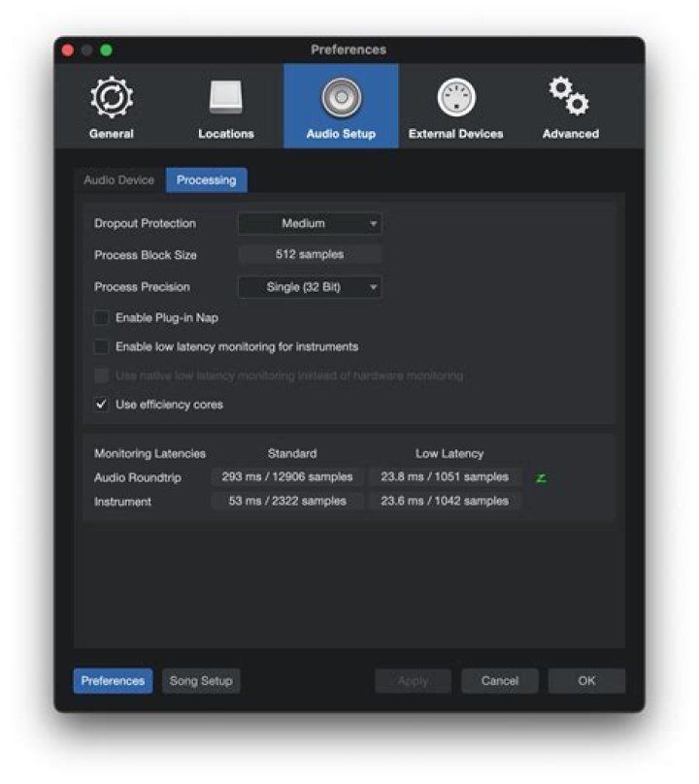Screen dimensions: 699x784
Task: Enable the Plug-in Nap checkbox
Action: (101, 317)
